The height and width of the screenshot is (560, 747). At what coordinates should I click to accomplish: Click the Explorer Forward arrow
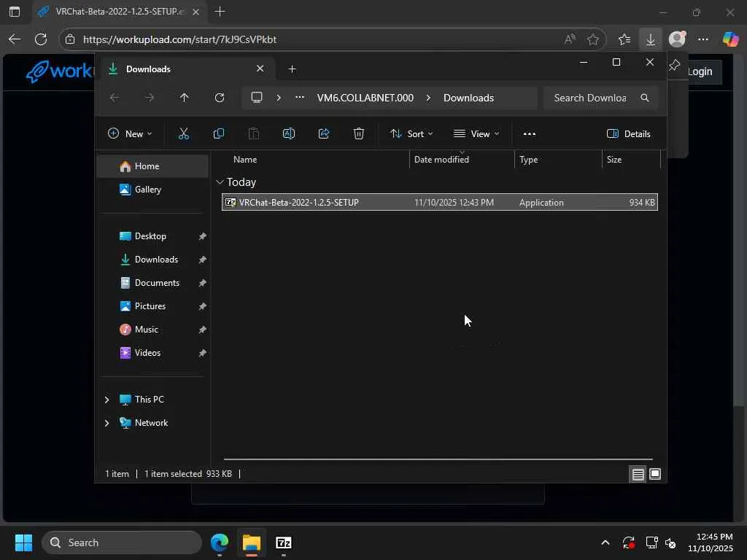tap(150, 98)
